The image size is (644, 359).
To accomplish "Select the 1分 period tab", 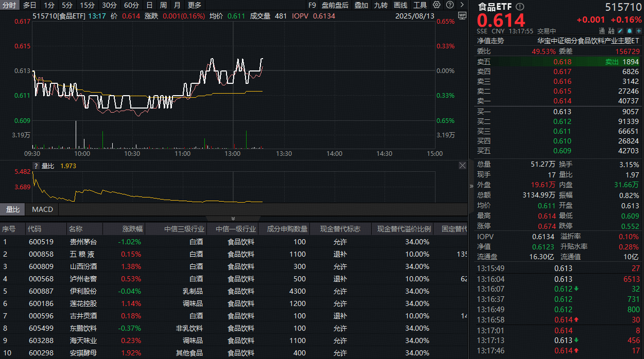I will click(x=49, y=5).
